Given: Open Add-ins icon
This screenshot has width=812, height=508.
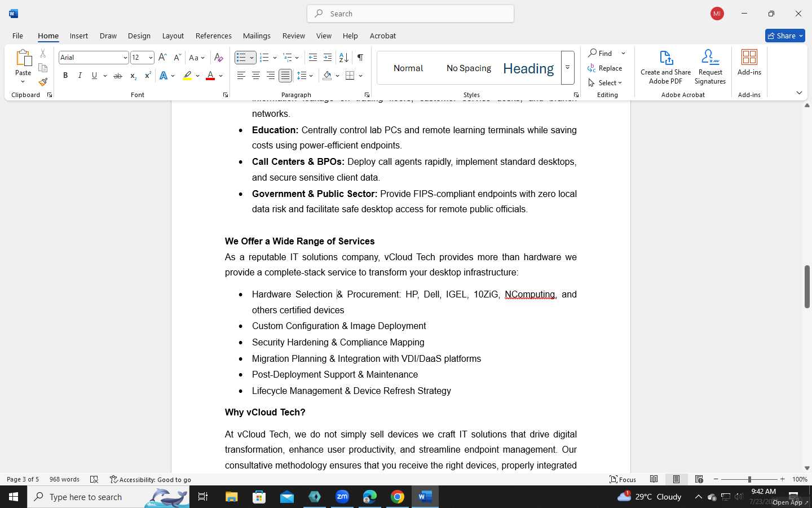Looking at the screenshot, I should point(749,63).
